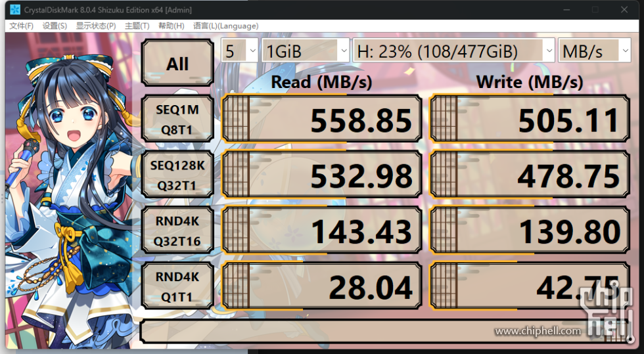Viewport: 644px width, 354px height.
Task: Click the 505.11 sequential write result
Action: pos(530,119)
